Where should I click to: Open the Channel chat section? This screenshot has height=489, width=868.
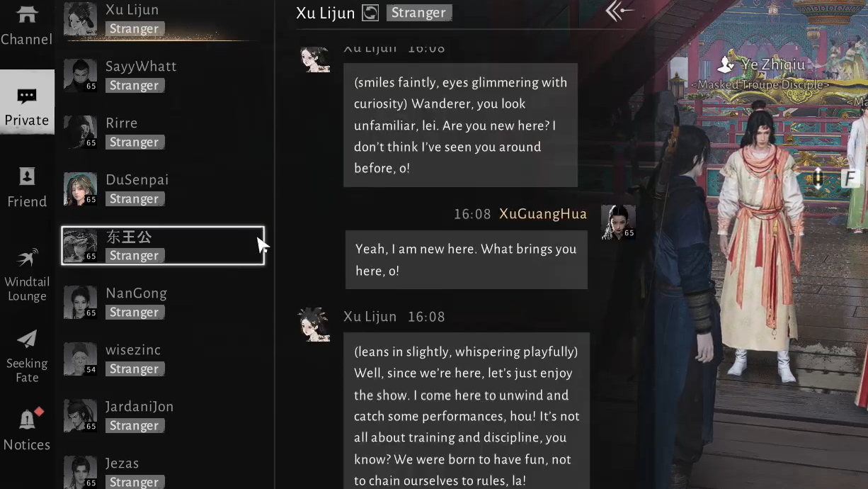click(x=27, y=26)
